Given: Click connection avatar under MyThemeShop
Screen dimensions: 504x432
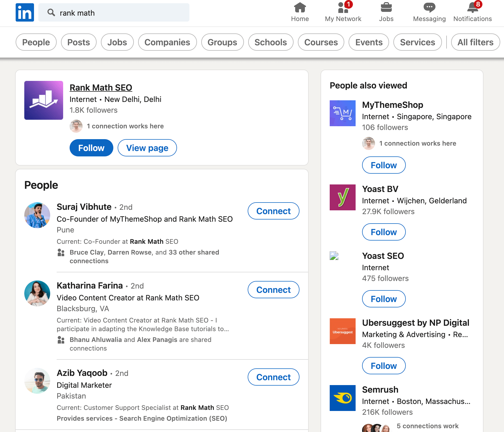Looking at the screenshot, I should pos(369,143).
